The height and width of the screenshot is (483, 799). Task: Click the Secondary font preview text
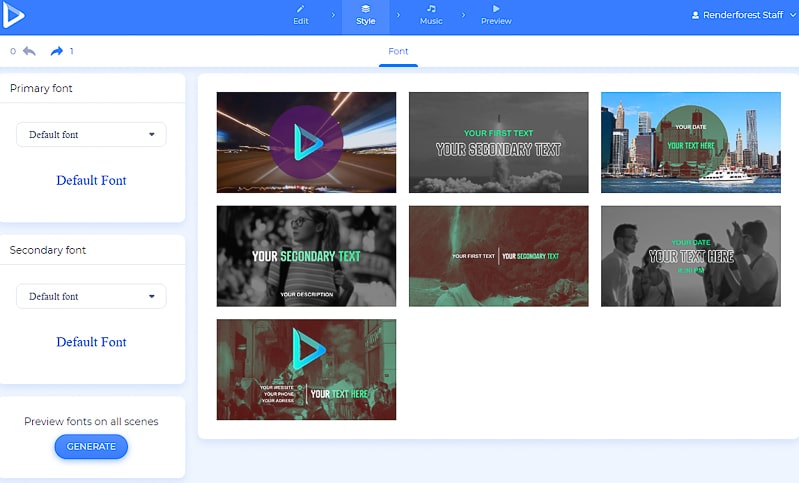coord(91,342)
